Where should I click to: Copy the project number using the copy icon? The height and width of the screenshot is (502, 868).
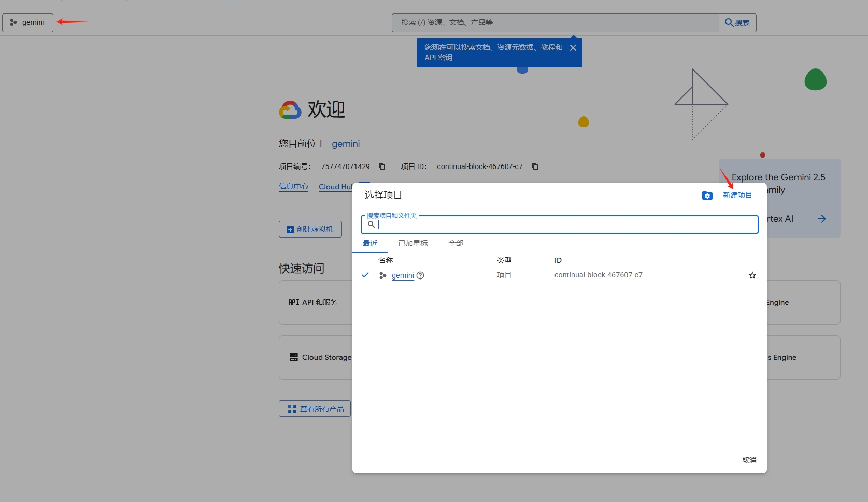(x=382, y=166)
